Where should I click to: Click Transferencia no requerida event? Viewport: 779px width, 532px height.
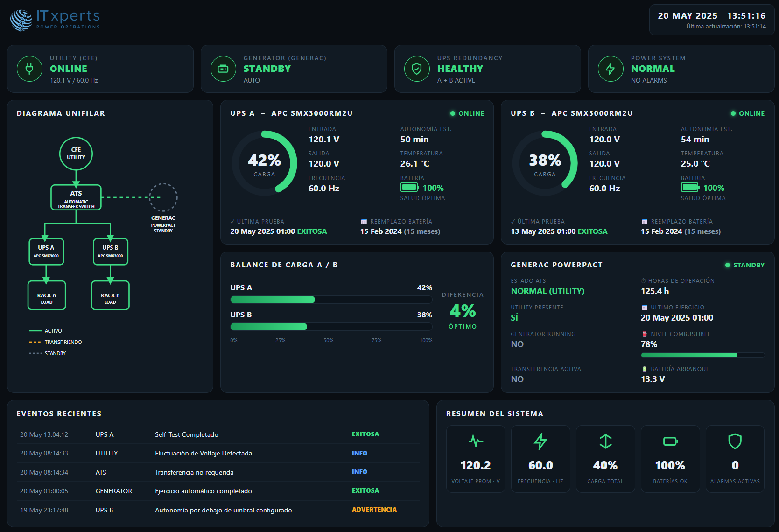tap(218, 472)
